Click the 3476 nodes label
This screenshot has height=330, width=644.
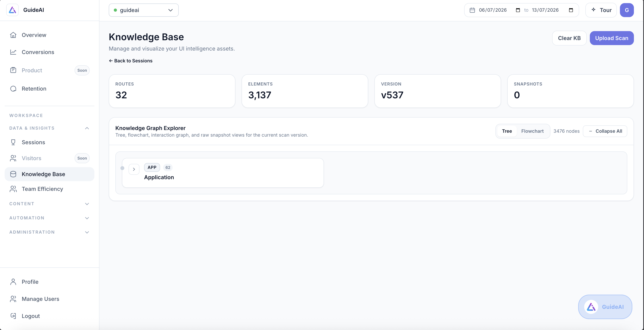point(566,131)
